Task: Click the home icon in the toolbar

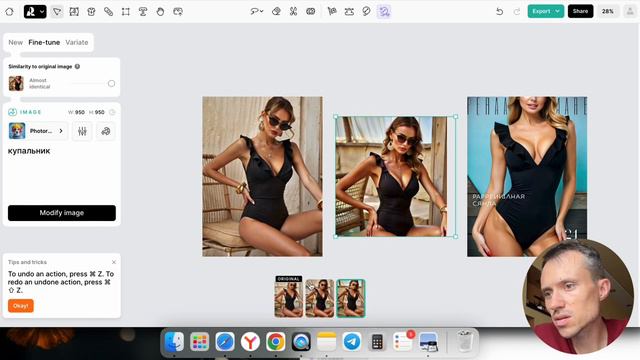Action: [9, 11]
